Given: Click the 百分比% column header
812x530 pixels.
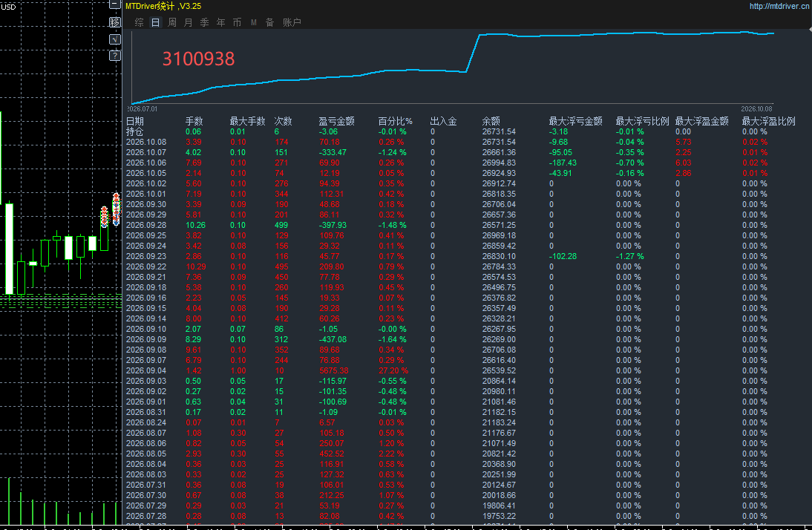Looking at the screenshot, I should (395, 121).
